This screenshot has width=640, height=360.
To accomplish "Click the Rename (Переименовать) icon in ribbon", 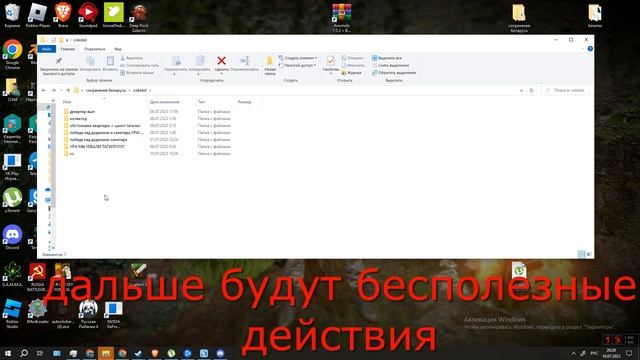I will pos(244,61).
